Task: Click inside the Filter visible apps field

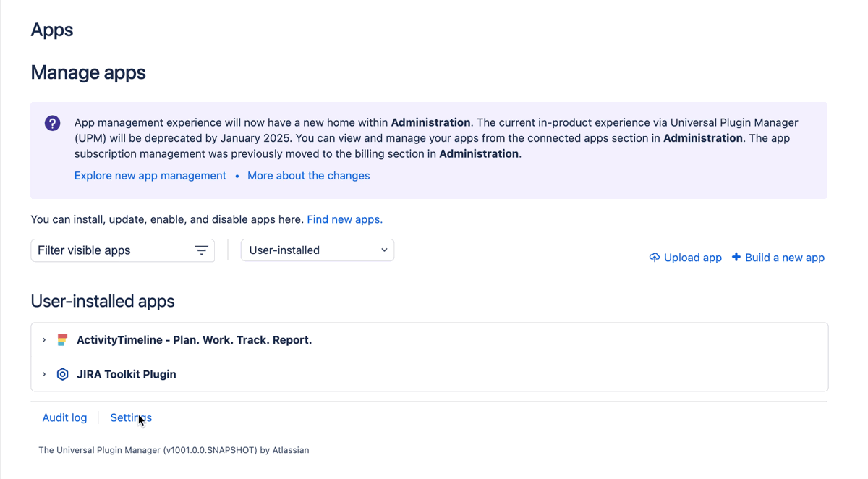Action: pos(109,250)
